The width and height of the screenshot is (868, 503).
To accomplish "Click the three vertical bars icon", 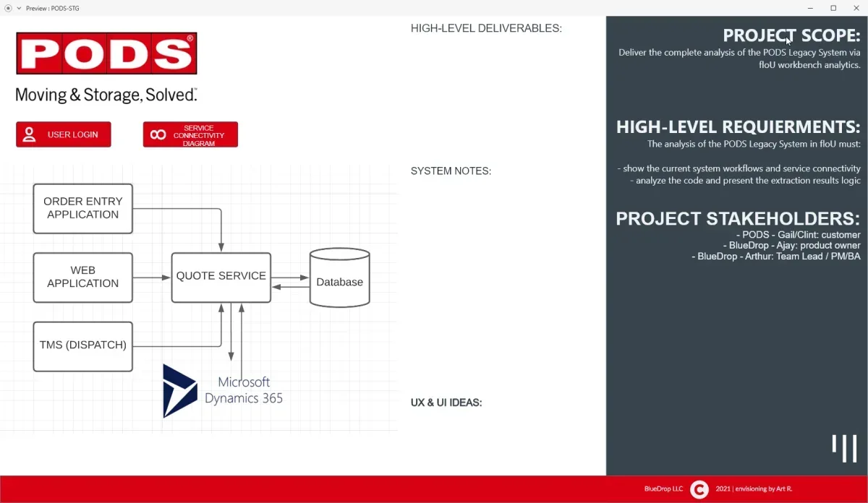I will coord(843,448).
